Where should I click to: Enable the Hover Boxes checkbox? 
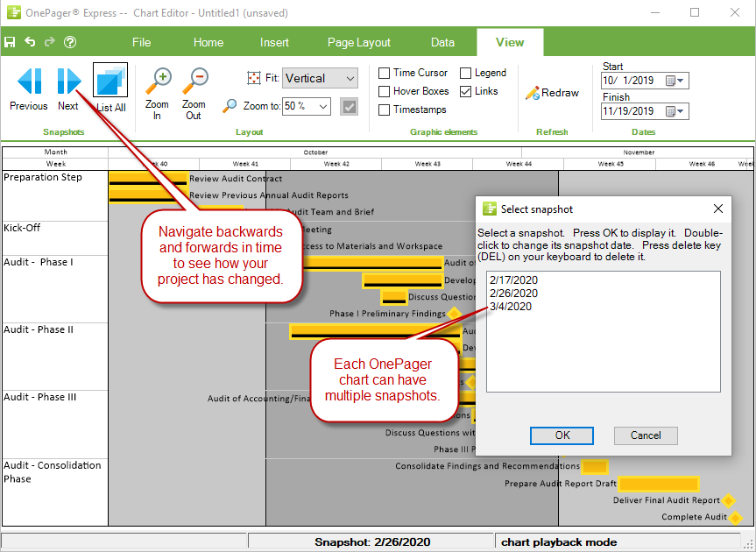(384, 91)
